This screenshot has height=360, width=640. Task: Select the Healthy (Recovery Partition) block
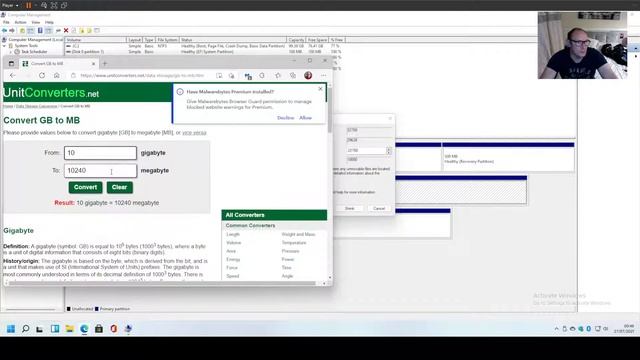click(508, 157)
